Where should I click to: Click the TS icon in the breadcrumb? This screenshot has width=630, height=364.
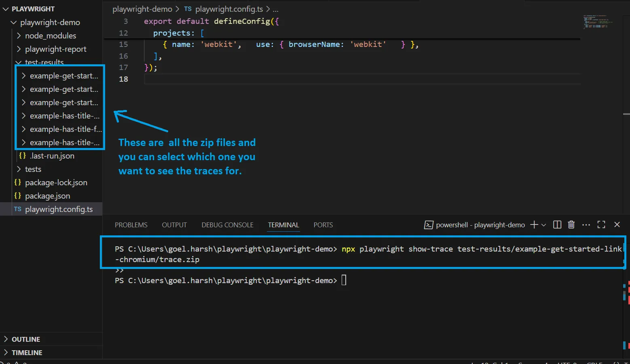point(188,8)
